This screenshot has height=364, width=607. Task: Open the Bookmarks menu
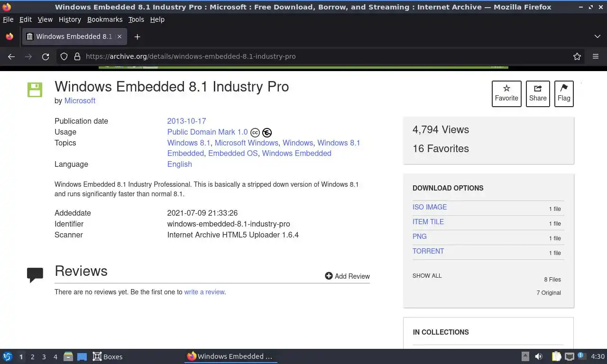point(105,19)
